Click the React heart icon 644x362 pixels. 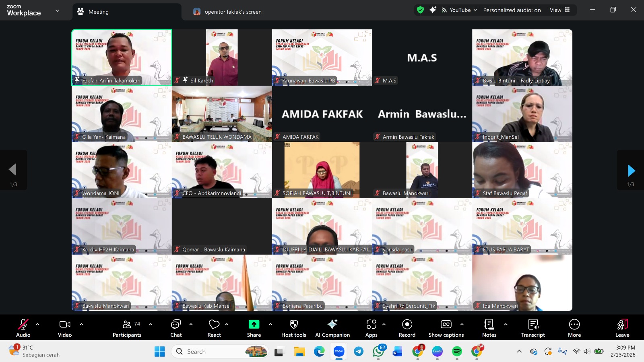214,328
